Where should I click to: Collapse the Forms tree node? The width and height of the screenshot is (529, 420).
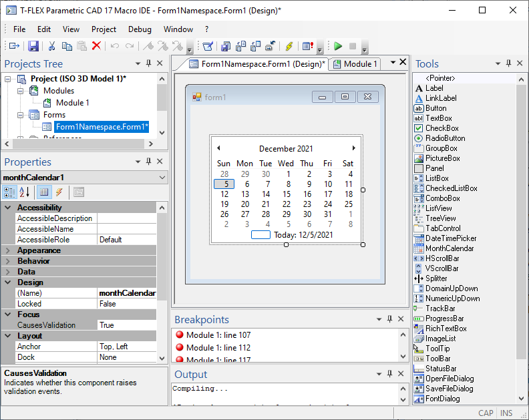click(x=20, y=115)
